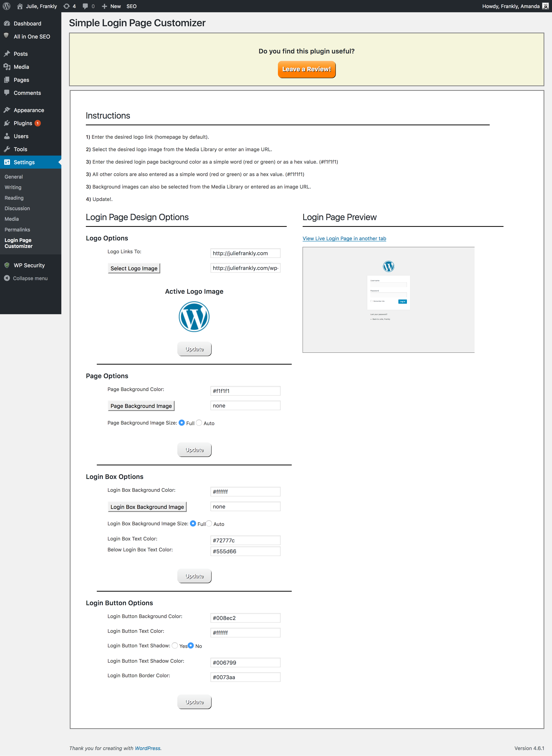The image size is (552, 756).
Task: Click the Appearance paintbrush icon
Action: point(7,110)
